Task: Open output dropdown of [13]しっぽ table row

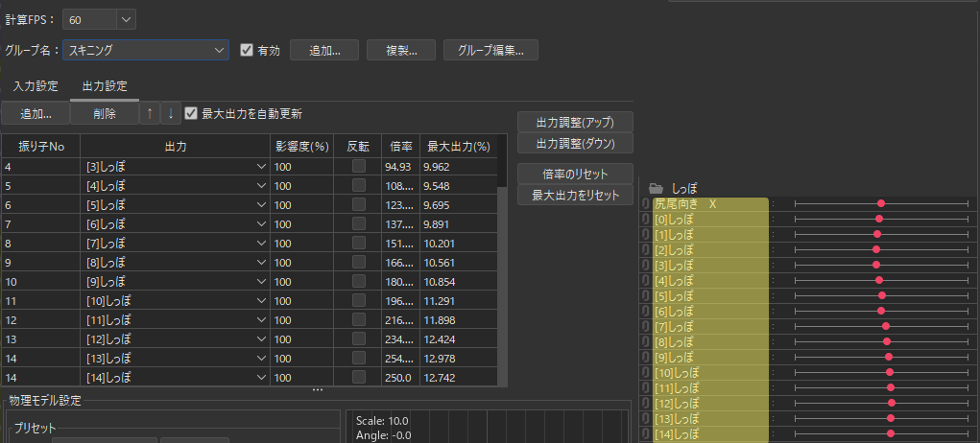Action: click(262, 359)
